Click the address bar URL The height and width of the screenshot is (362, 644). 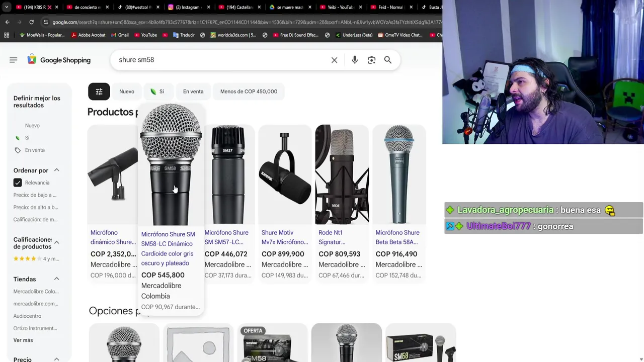click(x=247, y=22)
